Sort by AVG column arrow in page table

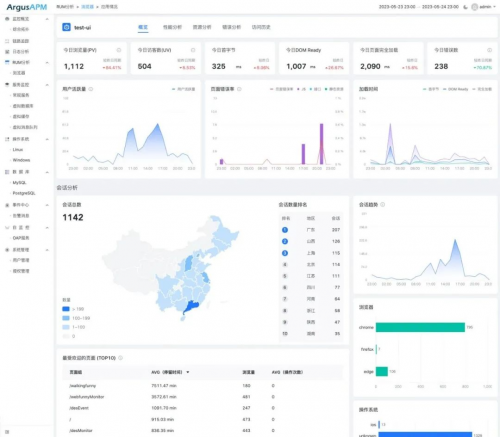(188, 372)
